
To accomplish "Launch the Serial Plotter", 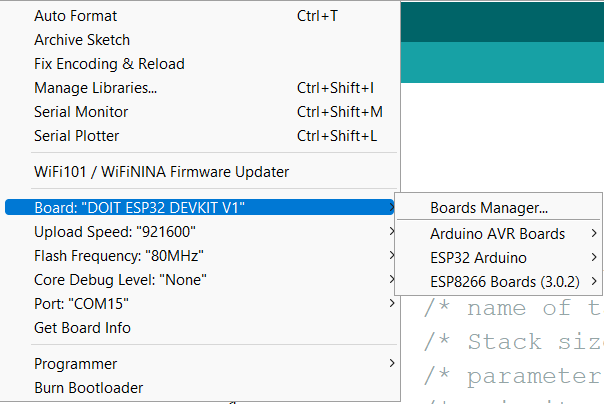I will (200, 136).
